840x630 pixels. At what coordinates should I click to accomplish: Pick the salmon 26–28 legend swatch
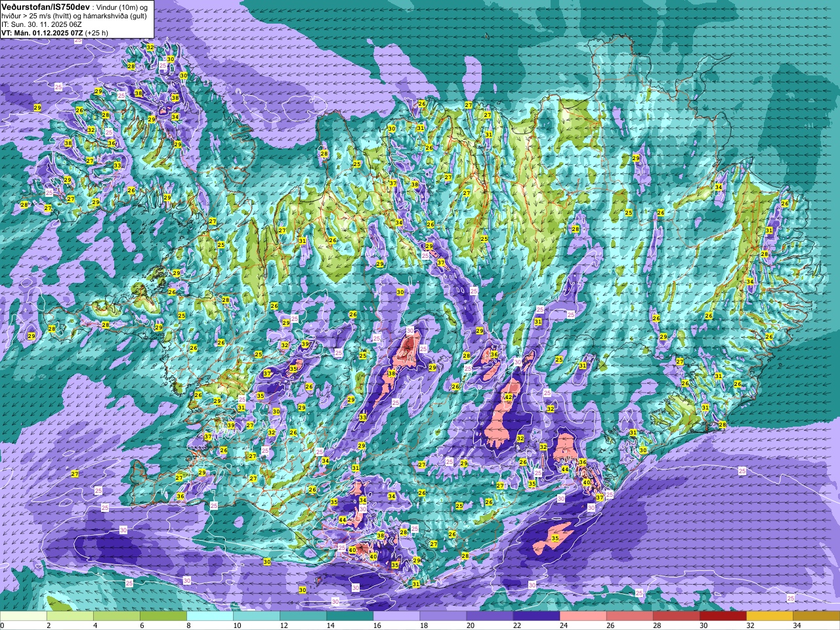point(629,616)
